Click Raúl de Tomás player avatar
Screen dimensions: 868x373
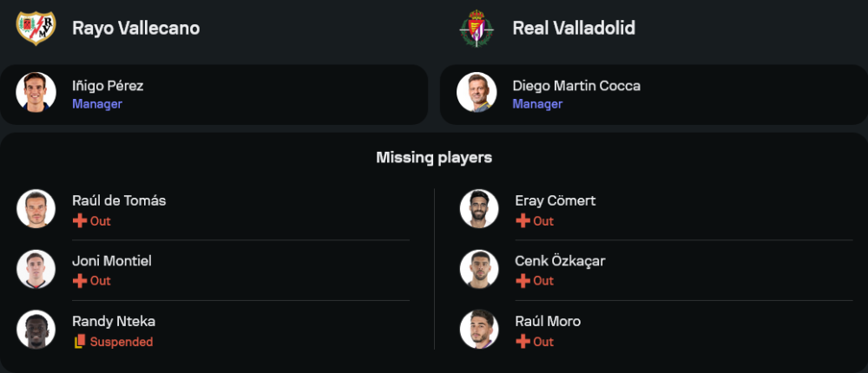pyautogui.click(x=36, y=209)
